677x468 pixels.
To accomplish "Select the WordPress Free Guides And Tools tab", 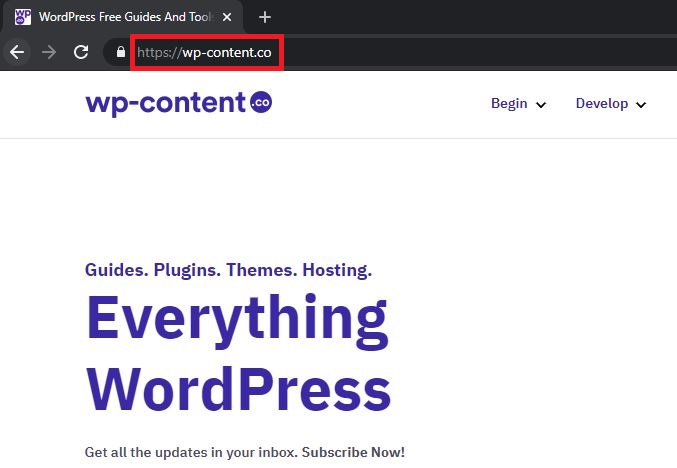I will [x=123, y=17].
